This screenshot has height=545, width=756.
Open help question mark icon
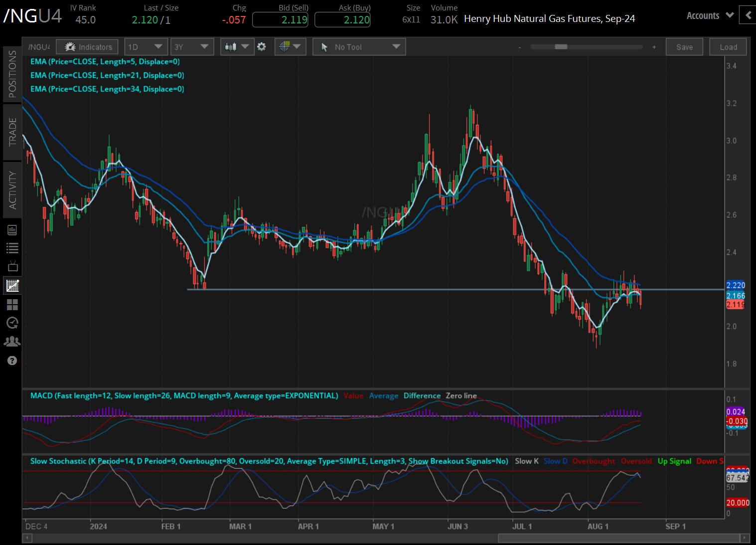(x=12, y=361)
